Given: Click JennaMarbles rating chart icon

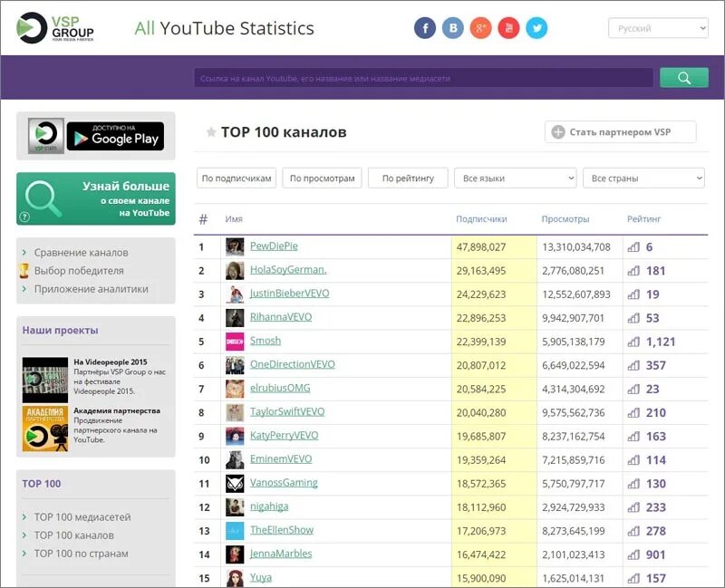Looking at the screenshot, I should (633, 554).
